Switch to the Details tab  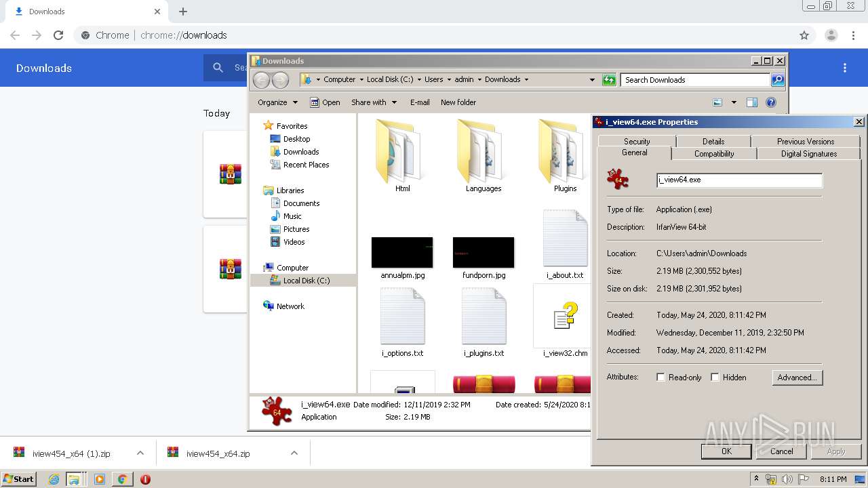tap(713, 141)
